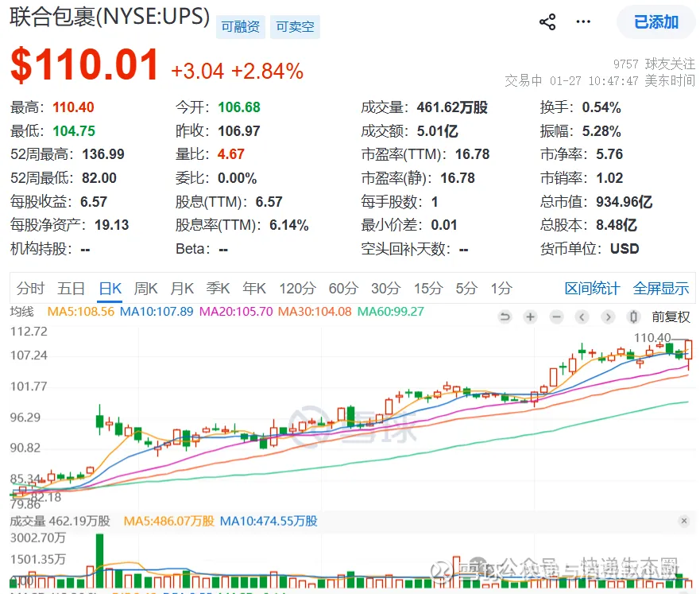Image resolution: width=700 pixels, height=594 pixels.
Task: Click the $110.01 current price
Action: coord(84,65)
